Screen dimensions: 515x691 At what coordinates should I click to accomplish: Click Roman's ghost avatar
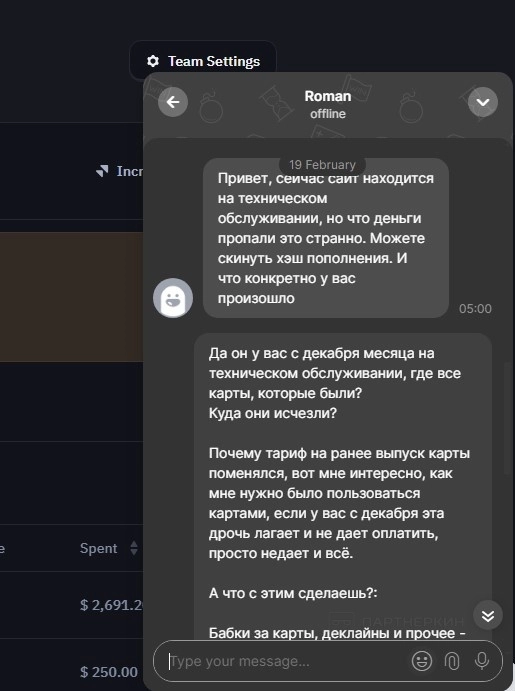[173, 298]
